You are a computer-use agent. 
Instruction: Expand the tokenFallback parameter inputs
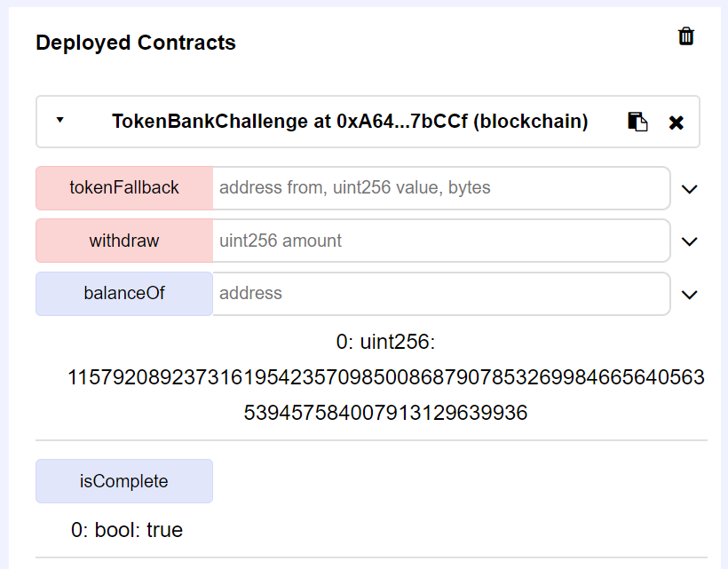pyautogui.click(x=690, y=187)
